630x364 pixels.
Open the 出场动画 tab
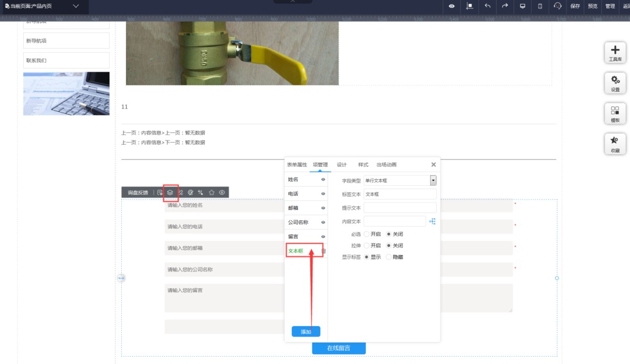[x=386, y=165]
